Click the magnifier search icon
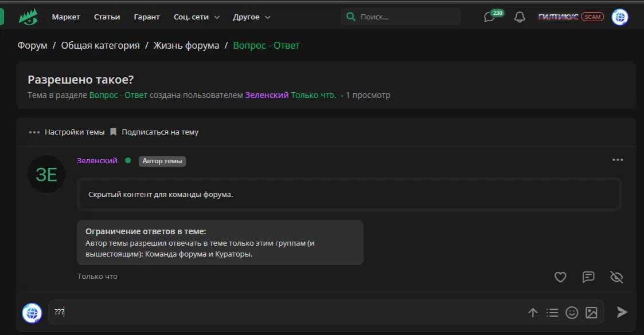 [351, 17]
